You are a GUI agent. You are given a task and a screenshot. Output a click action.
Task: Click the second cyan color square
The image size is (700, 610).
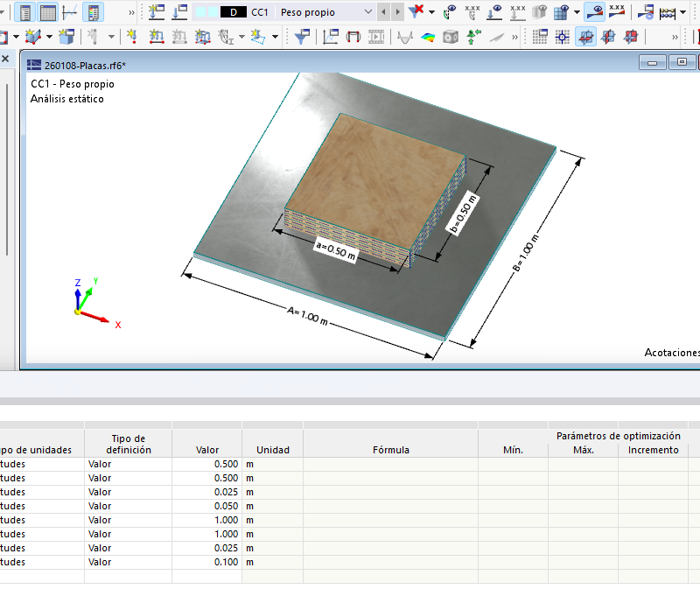[x=213, y=12]
